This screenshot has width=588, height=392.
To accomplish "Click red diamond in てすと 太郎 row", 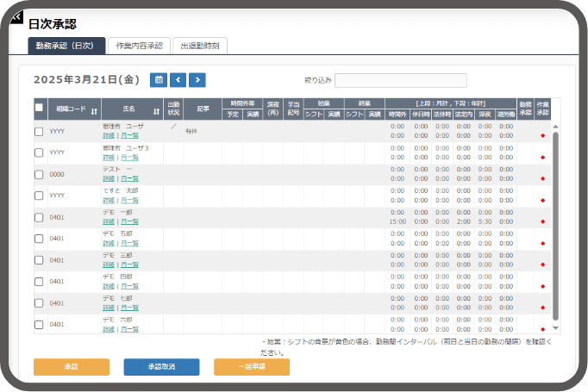I will (542, 201).
